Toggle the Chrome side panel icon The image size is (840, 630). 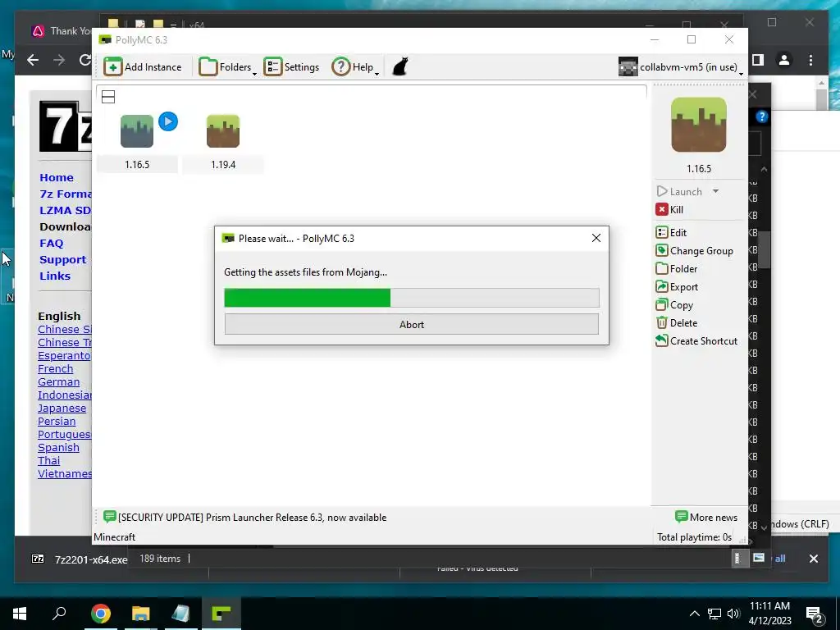[758, 60]
